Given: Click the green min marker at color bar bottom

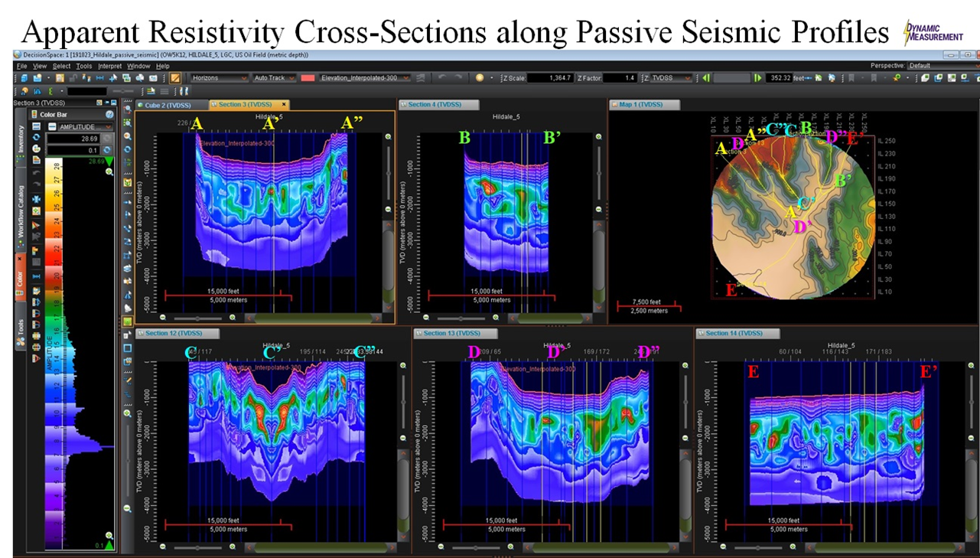Looking at the screenshot, I should click(x=108, y=545).
